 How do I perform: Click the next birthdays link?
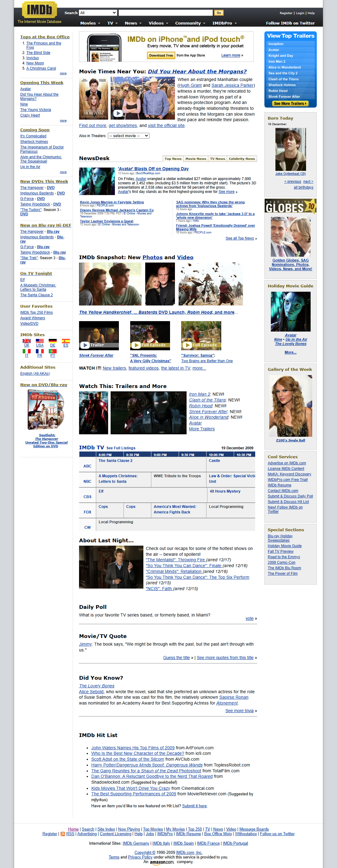click(x=309, y=182)
